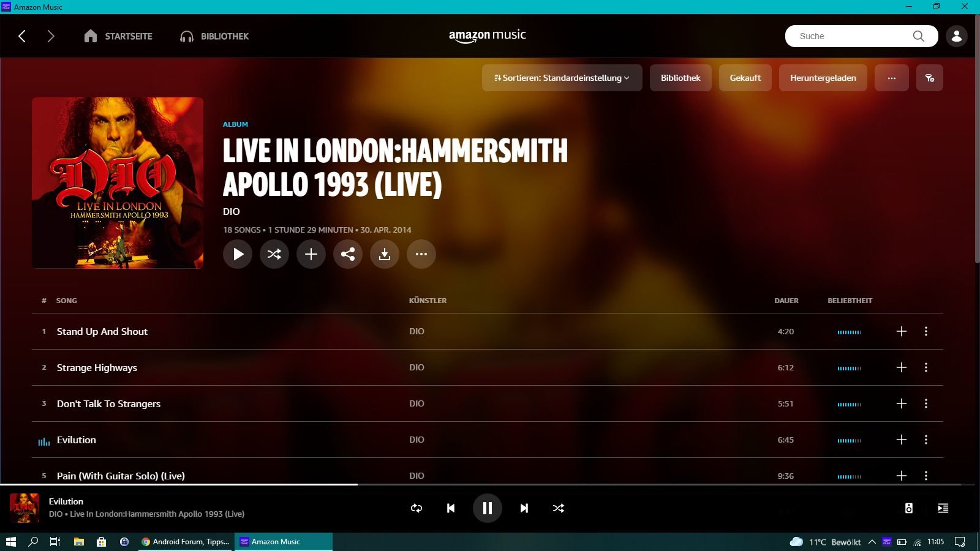Click the DIO album cover art

tap(118, 183)
